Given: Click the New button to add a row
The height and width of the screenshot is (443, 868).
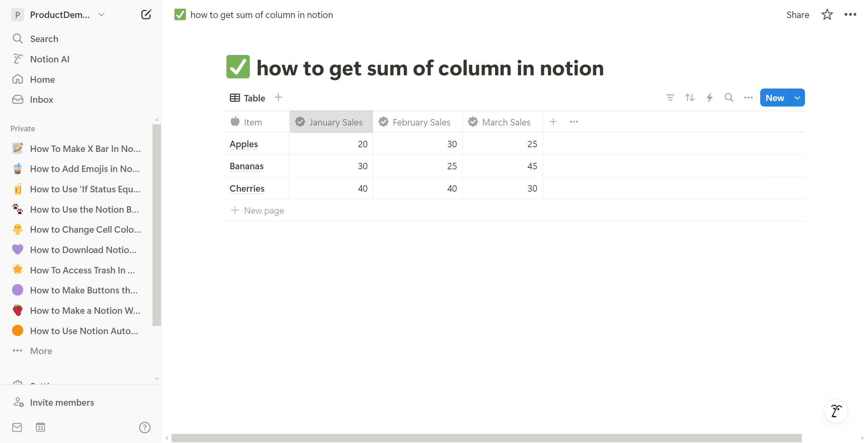Looking at the screenshot, I should (775, 98).
